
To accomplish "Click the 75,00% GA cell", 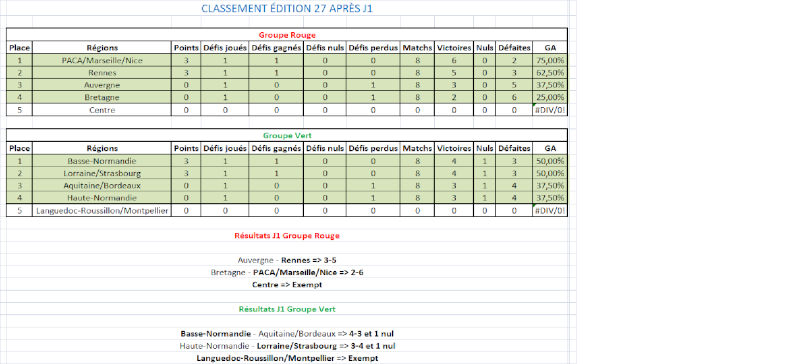I will point(550,60).
